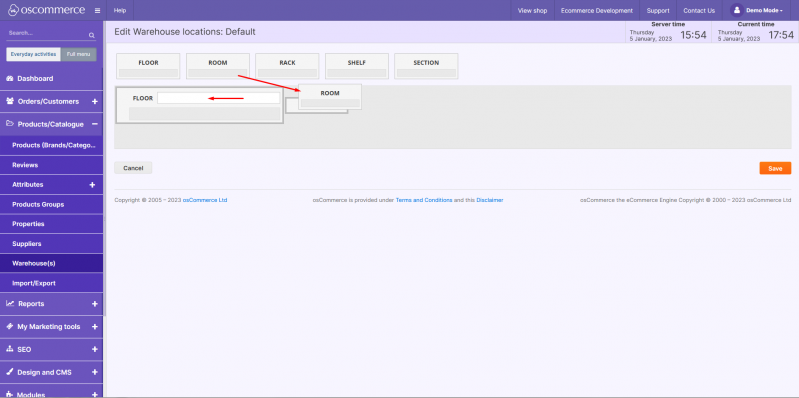Click the FLOOR name input field
The width and height of the screenshot is (799, 398).
click(x=219, y=98)
